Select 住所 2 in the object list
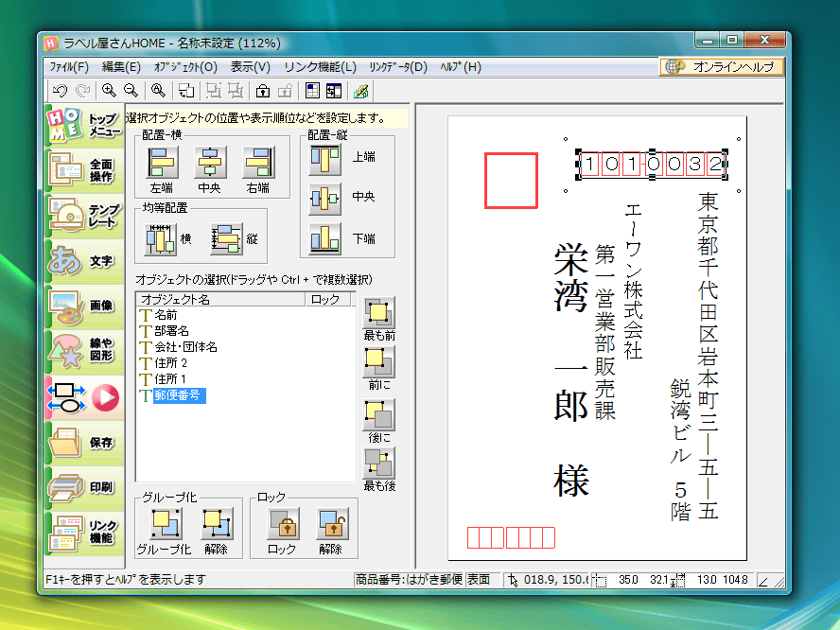 pos(171,363)
